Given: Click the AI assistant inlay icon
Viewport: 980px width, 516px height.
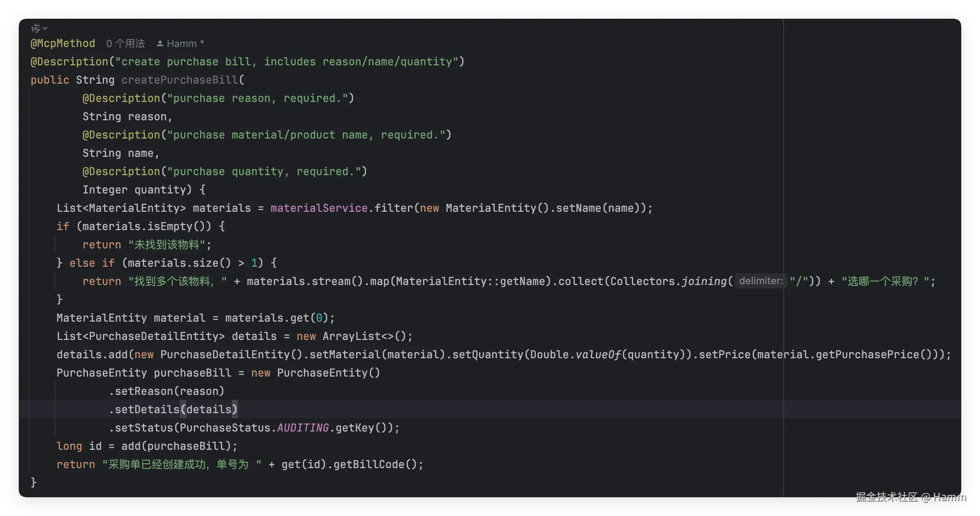Looking at the screenshot, I should coord(35,28).
